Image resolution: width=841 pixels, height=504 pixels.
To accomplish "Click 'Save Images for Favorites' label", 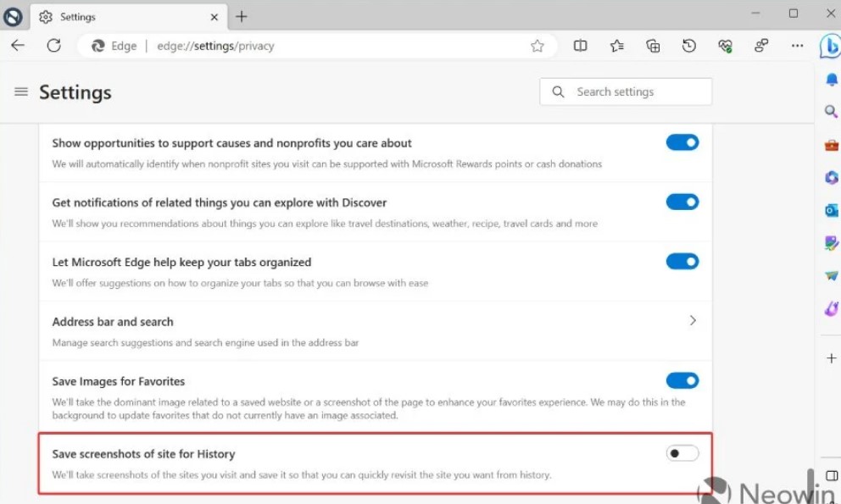I will pos(118,381).
